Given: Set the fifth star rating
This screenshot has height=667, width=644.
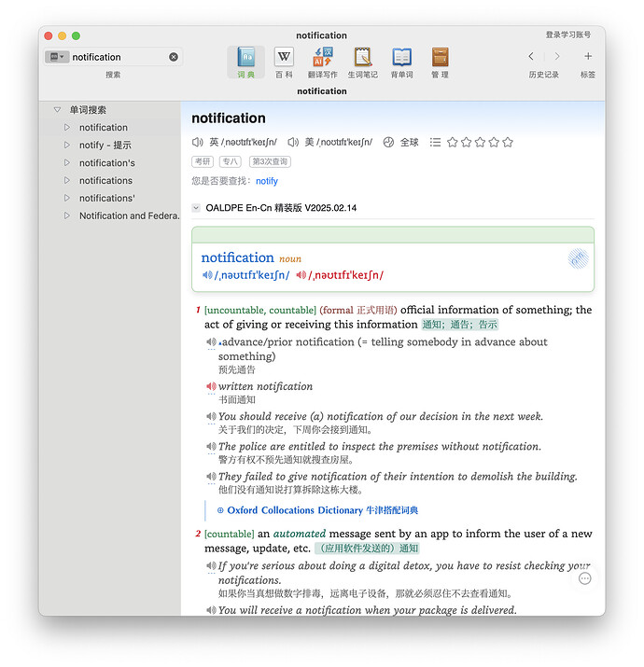Looking at the screenshot, I should pos(508,142).
